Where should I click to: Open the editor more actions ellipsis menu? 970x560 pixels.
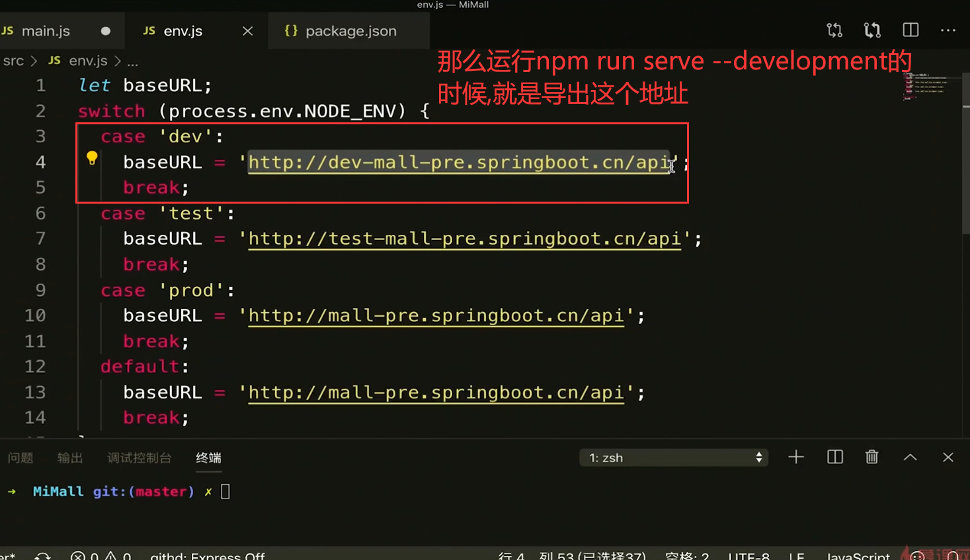(x=948, y=30)
